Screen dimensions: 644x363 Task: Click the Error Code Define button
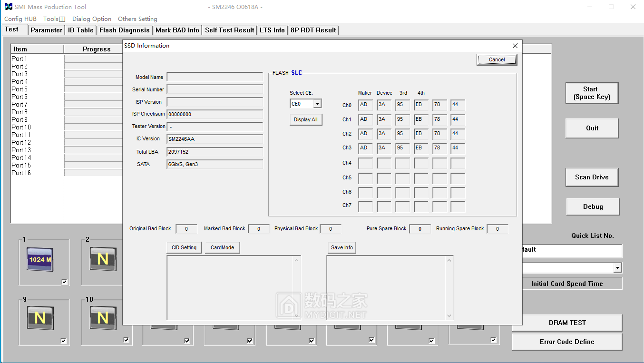pos(567,342)
